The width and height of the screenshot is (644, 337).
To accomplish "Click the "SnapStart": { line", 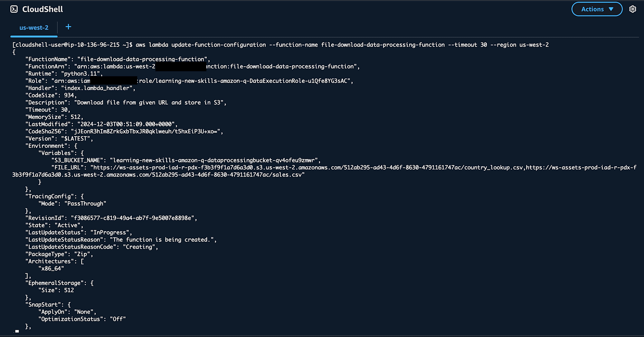I will pos(48,305).
